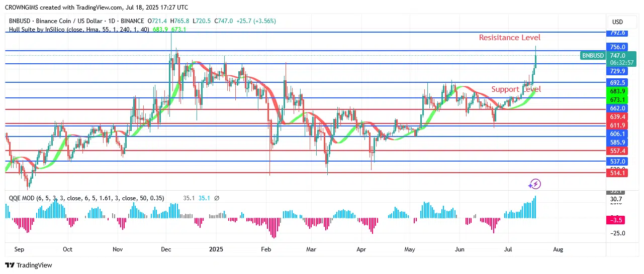
Task: Select the blue 537.0 price label
Action: click(x=617, y=161)
